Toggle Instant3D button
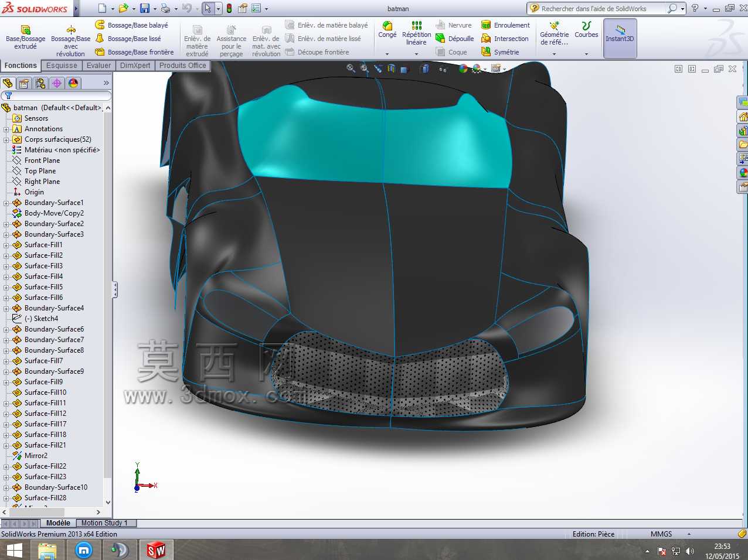748x560 pixels. coord(620,38)
